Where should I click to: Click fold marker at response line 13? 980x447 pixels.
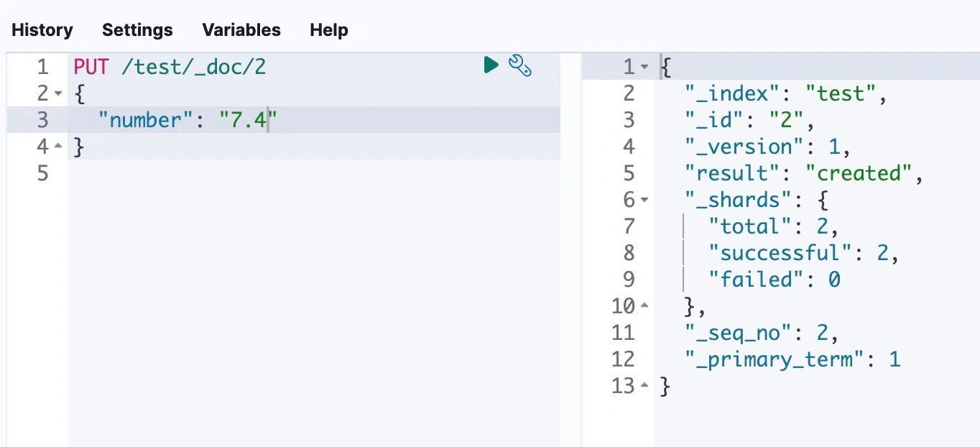[x=644, y=386]
